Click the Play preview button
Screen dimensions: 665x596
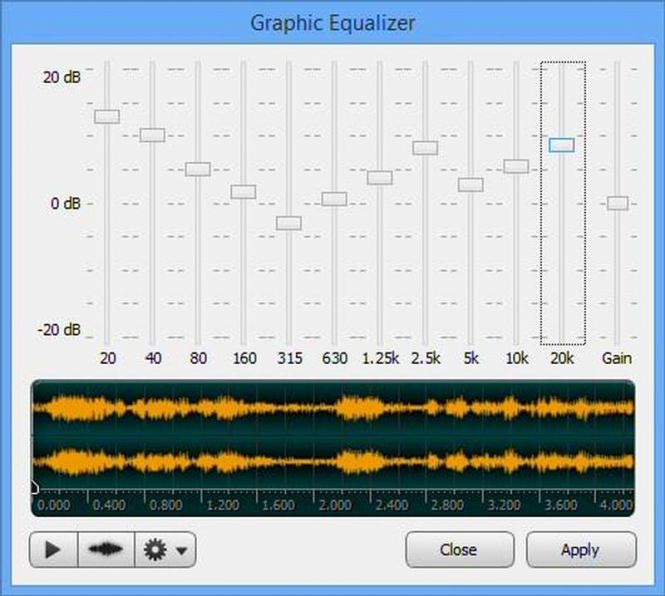tap(53, 550)
